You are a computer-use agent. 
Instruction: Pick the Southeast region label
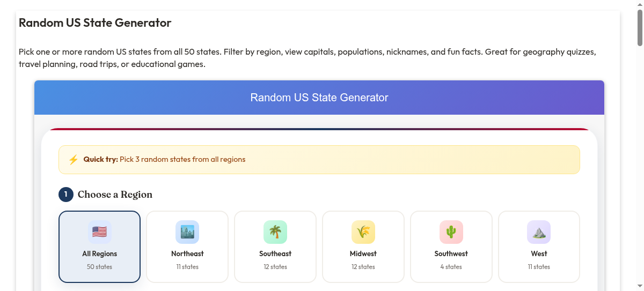[x=275, y=254]
